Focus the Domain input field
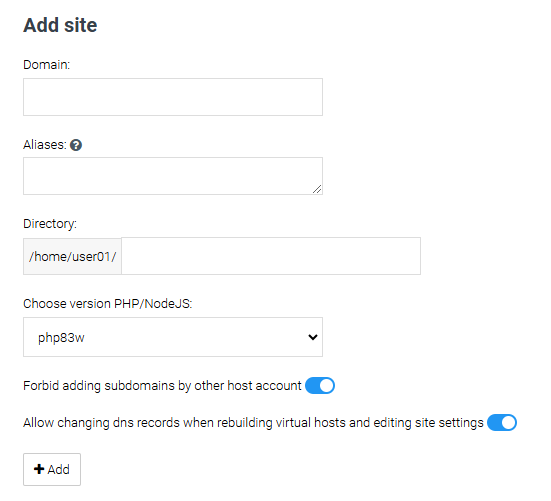Viewport: 551px width, 501px height. (x=173, y=97)
